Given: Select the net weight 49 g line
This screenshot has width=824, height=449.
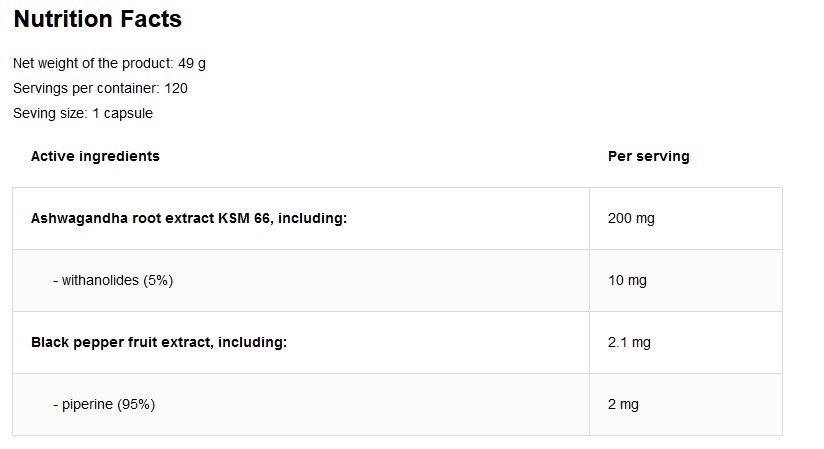Looking at the screenshot, I should click(x=109, y=64).
